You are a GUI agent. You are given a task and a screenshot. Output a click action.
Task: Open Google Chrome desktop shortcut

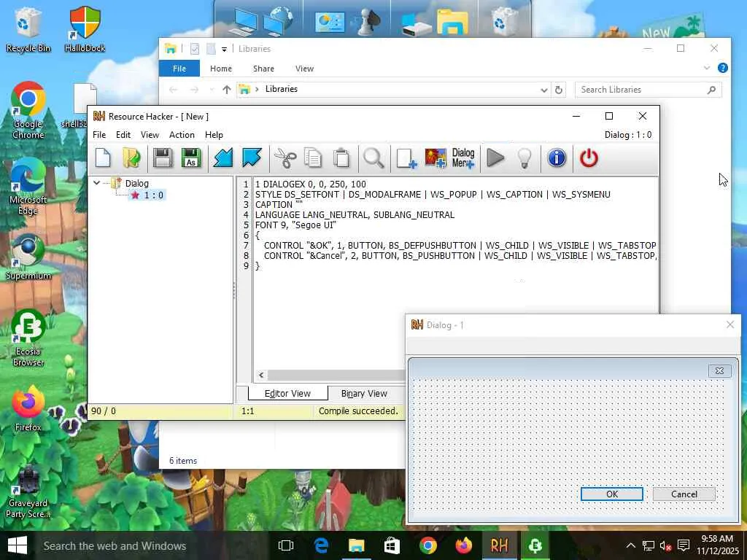click(x=28, y=111)
